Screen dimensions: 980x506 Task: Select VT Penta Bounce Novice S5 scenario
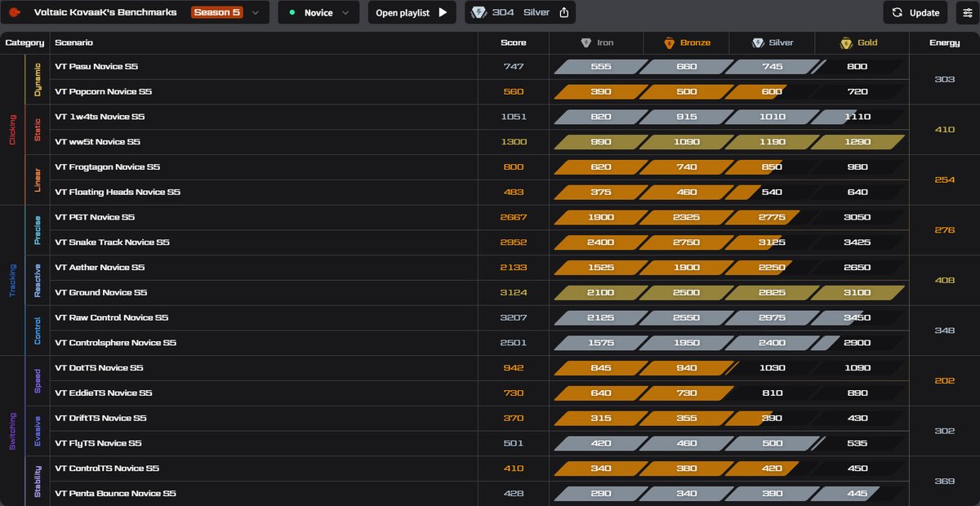115,494
